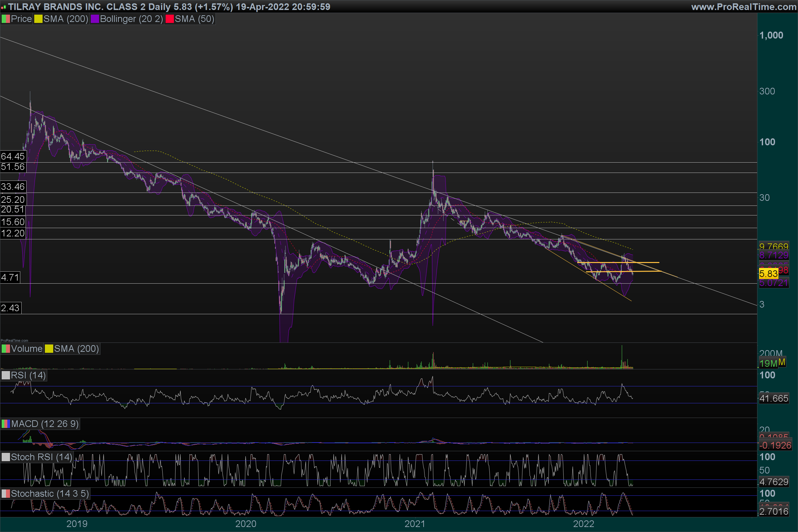This screenshot has width=798, height=532.
Task: Open the www.ProRealTime.com link in the header
Action: coord(743,7)
